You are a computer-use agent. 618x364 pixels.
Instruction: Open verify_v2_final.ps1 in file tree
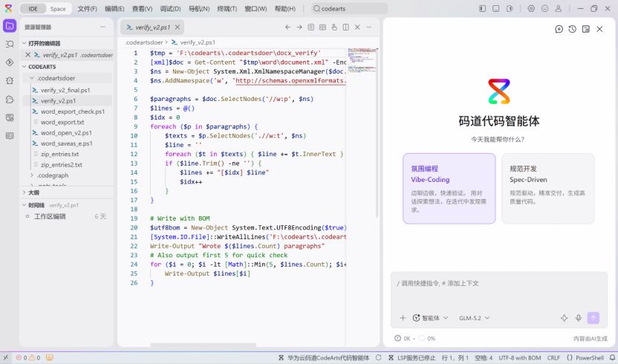65,91
